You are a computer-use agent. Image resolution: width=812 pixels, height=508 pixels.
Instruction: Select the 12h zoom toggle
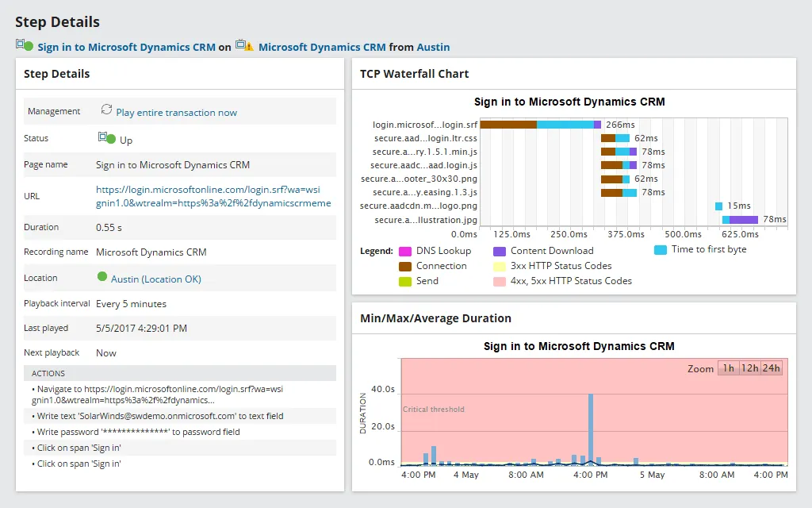(749, 368)
